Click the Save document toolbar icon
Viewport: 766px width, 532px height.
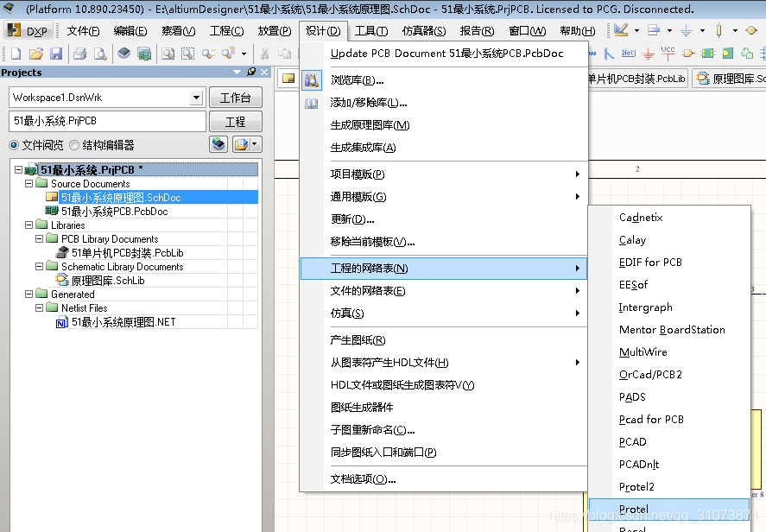[56, 54]
